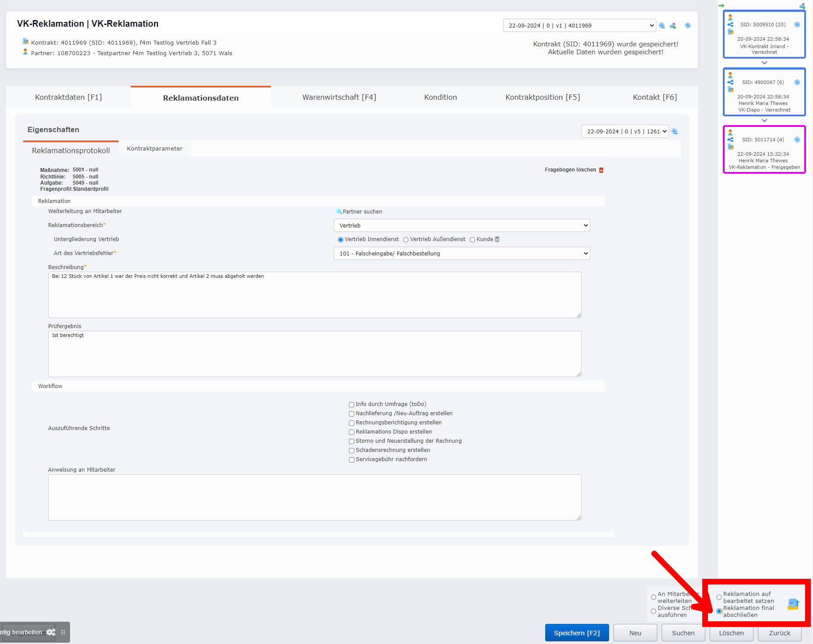Viewport: 813px width, 644px height.
Task: Open the Partner suchen search icon
Action: (x=339, y=212)
